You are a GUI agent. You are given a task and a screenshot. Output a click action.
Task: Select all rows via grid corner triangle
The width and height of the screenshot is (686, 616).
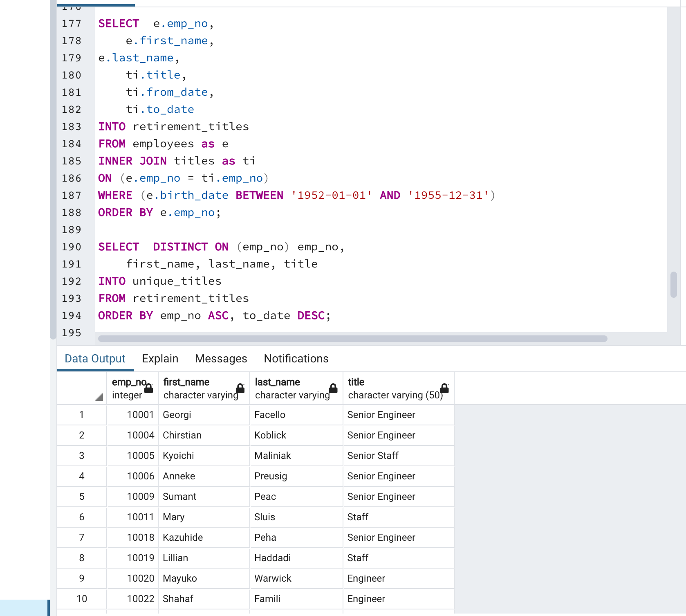point(99,396)
